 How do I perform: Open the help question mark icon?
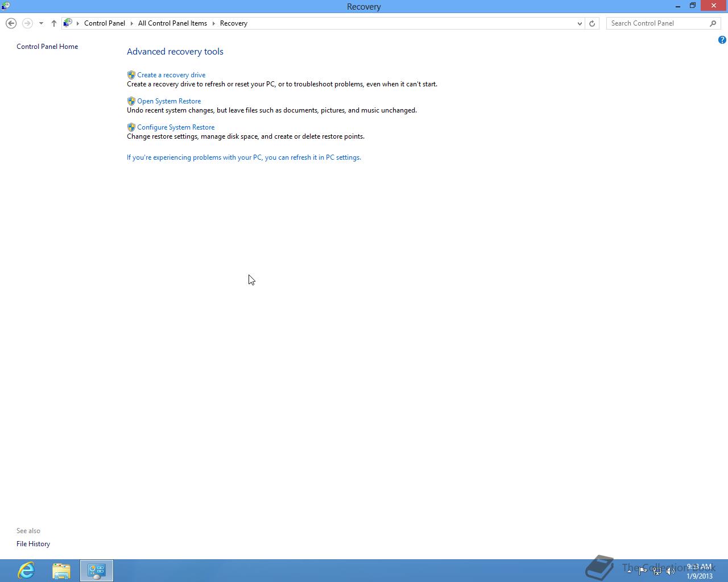coord(722,40)
